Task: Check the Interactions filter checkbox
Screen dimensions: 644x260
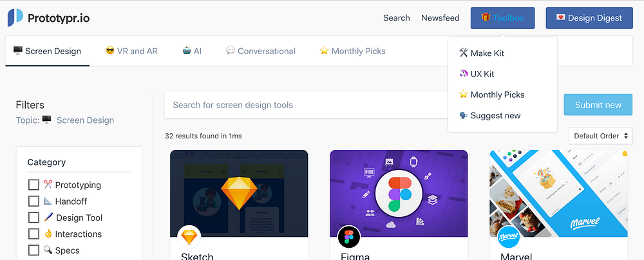Action: [x=33, y=234]
